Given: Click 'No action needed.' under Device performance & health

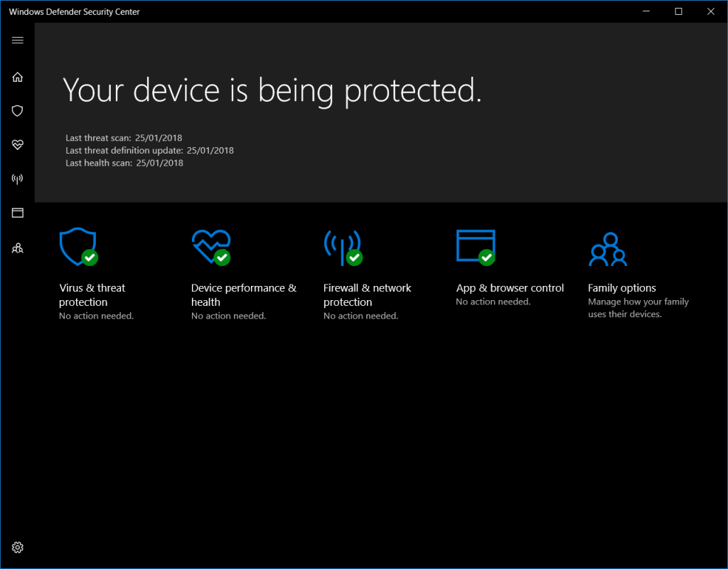Looking at the screenshot, I should coord(228,316).
